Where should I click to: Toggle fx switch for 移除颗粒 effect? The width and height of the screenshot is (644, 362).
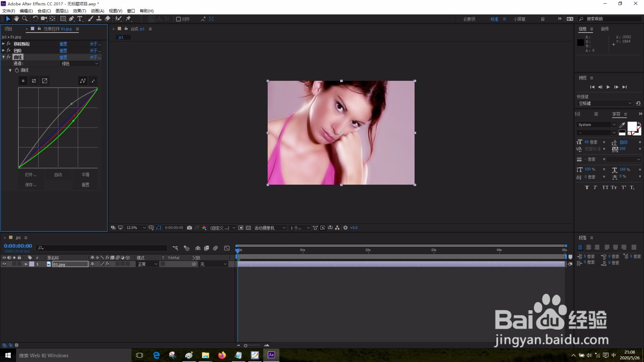8,44
